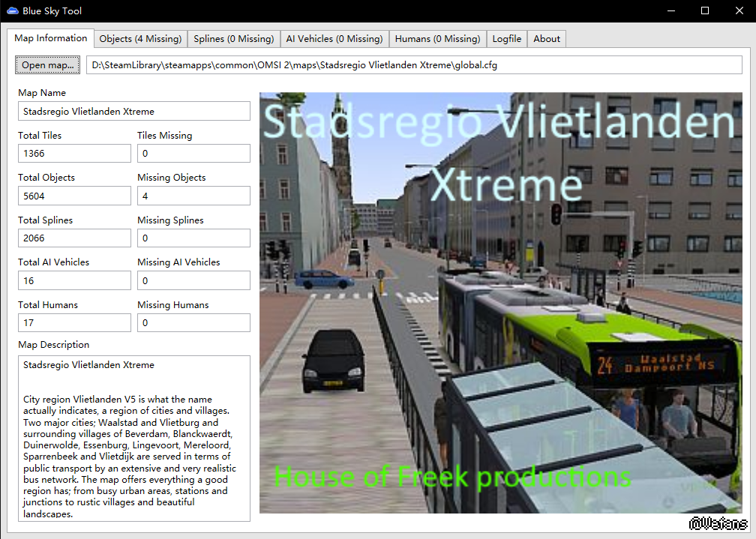Click the Tiles Missing label

tap(165, 136)
